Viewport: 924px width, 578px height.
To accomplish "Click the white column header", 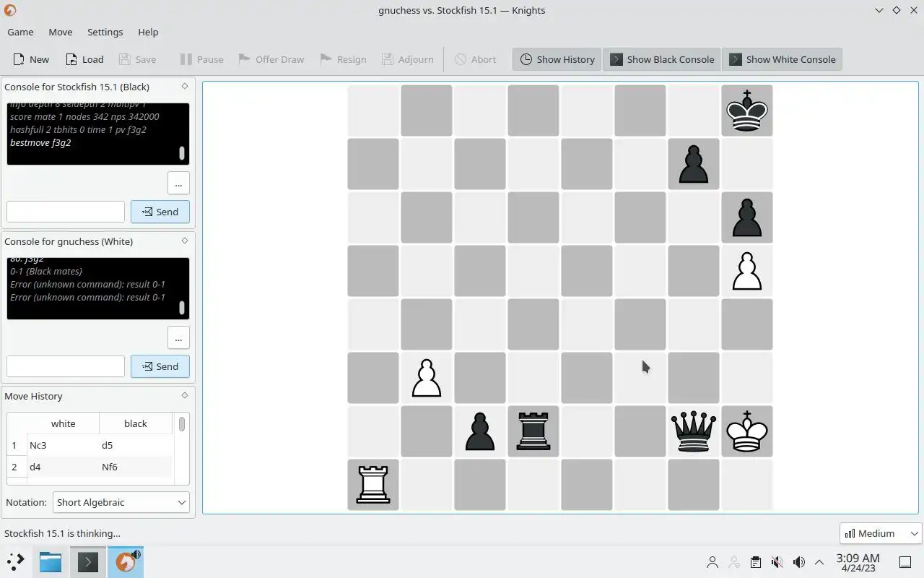I will pos(63,423).
